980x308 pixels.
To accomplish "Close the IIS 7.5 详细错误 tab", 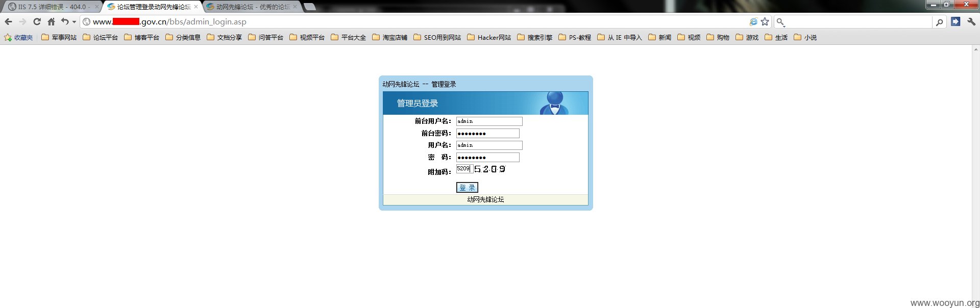I will 97,7.
